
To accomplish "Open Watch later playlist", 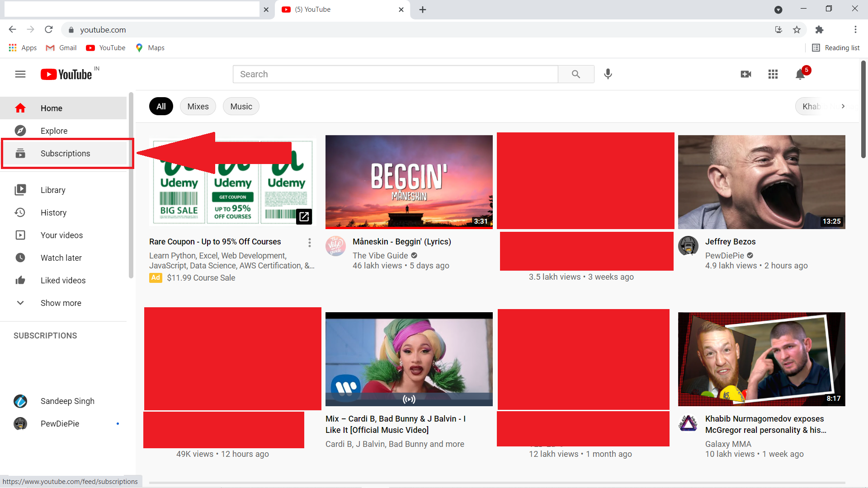I will tap(63, 258).
